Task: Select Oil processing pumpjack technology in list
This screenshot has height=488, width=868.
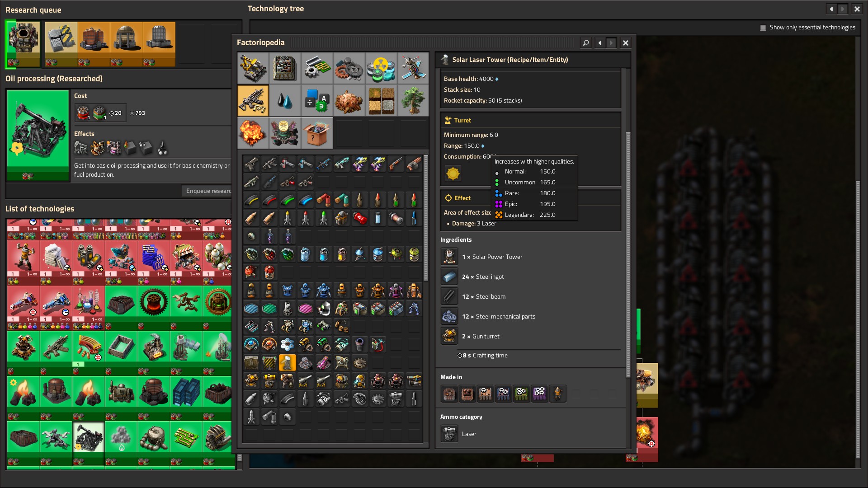Action: 89,437
